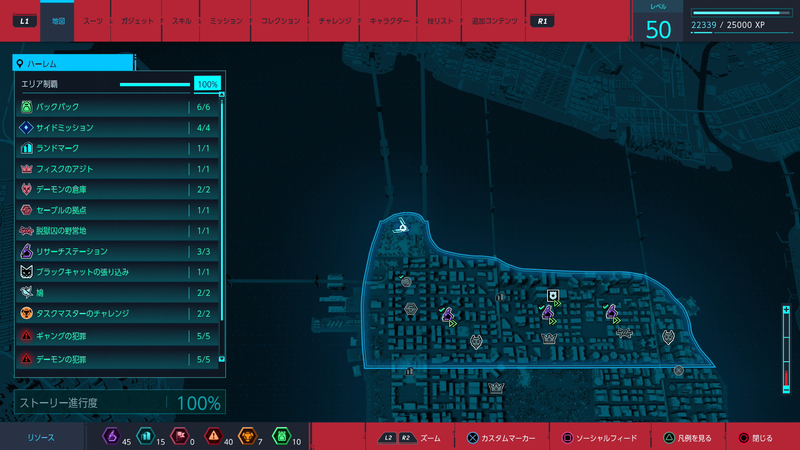The height and width of the screenshot is (450, 800).
Task: Click the checked gray circle marker upper-left Harlem
Action: click(x=406, y=281)
